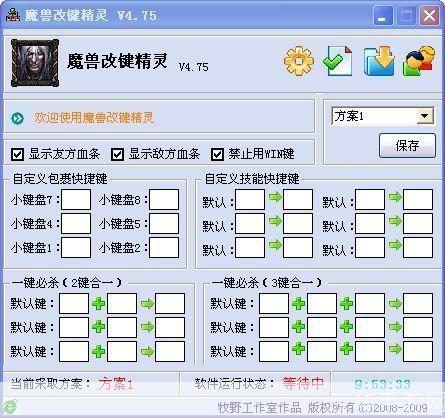Image resolution: width=445 pixels, height=418 pixels.
Task: Click first green plus in second 3键合一 row
Action: coord(299,327)
